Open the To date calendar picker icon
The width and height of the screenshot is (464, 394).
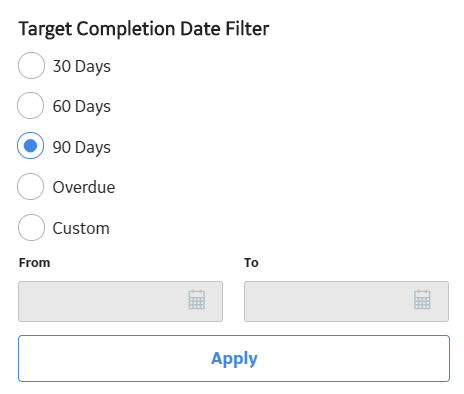tap(422, 300)
